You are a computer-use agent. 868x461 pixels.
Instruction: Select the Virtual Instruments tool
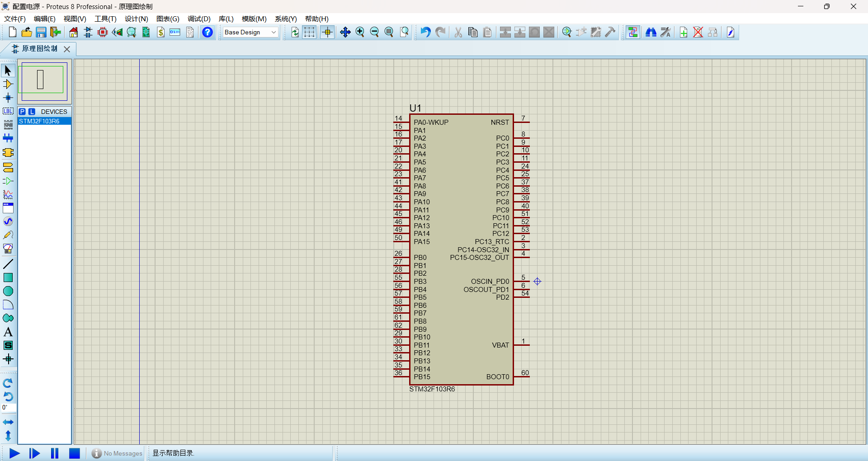click(8, 249)
